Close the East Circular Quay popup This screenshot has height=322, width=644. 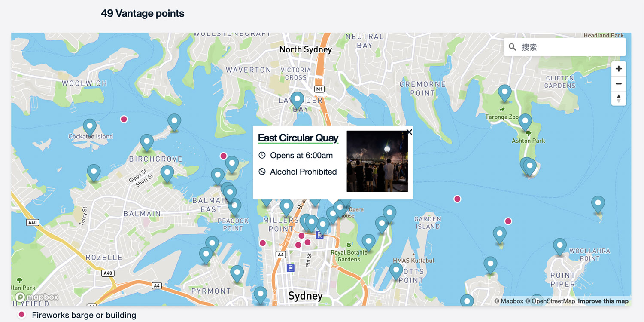(409, 132)
